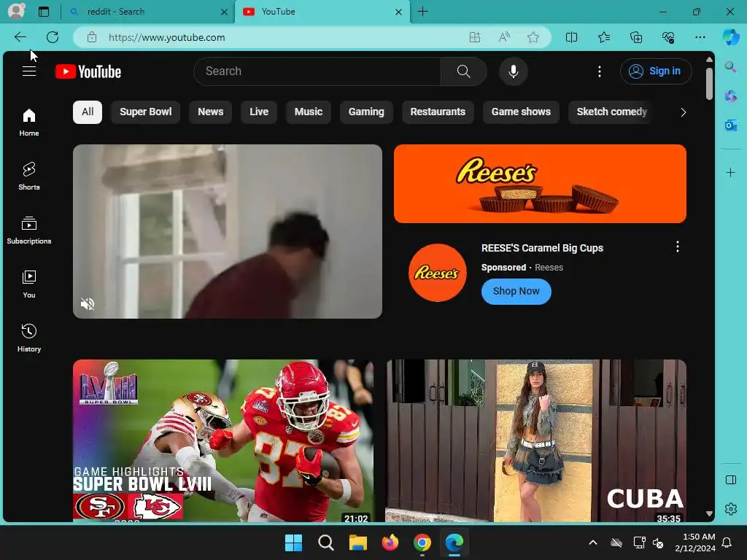
Task: Click the browser address bar URL
Action: [167, 37]
